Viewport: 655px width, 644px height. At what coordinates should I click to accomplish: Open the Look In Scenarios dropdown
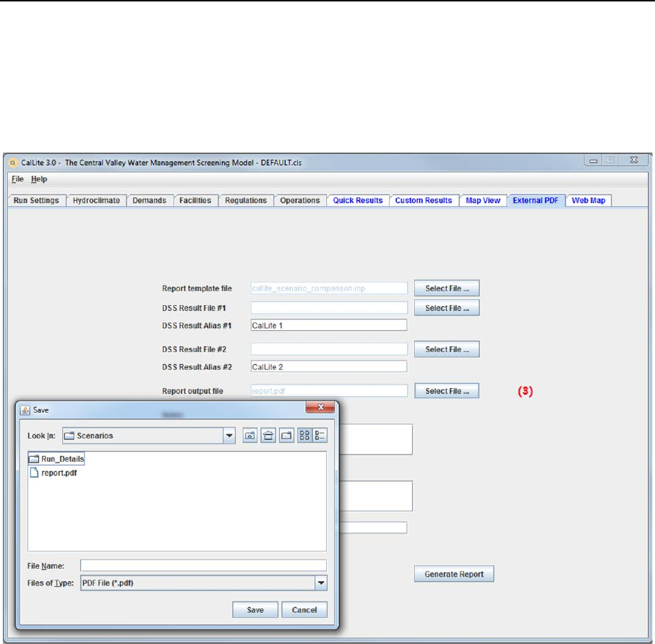229,436
